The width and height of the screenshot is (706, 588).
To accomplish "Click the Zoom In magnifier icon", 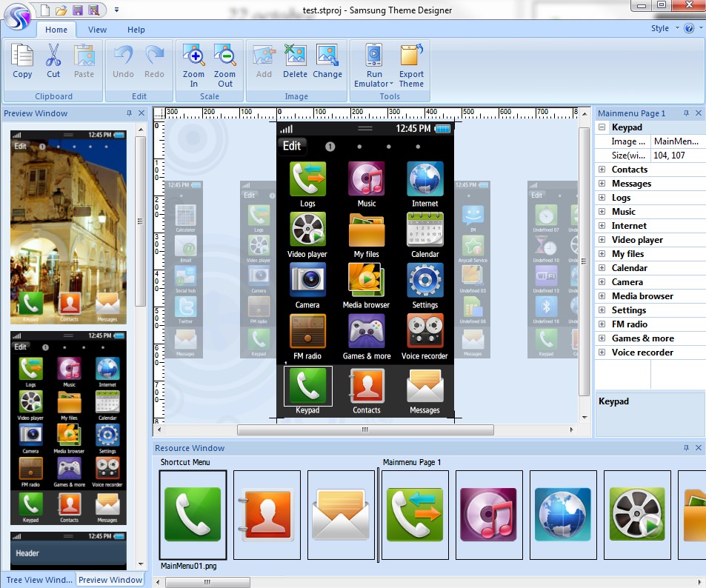I will (193, 56).
